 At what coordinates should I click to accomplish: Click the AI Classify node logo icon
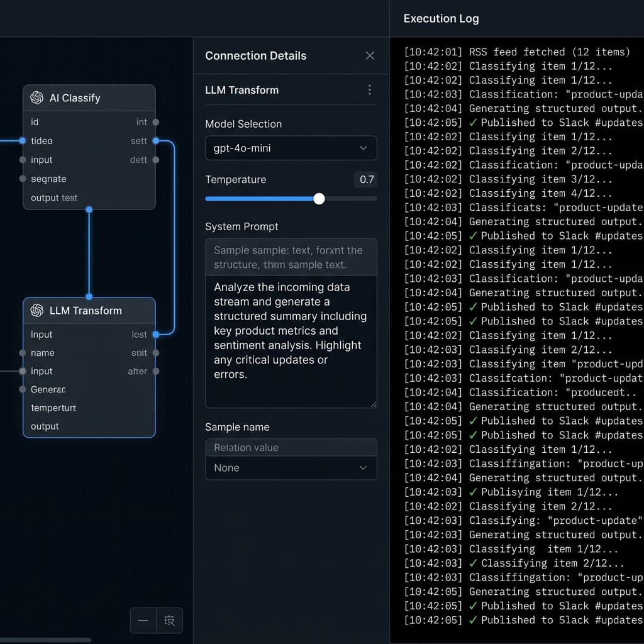coord(36,97)
